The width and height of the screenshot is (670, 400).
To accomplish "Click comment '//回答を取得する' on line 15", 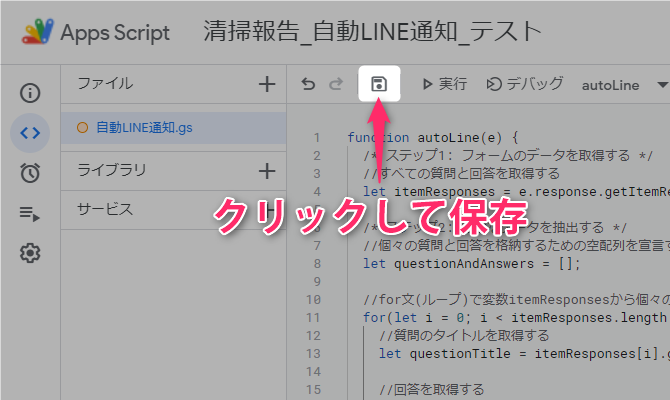I will pyautogui.click(x=432, y=389).
